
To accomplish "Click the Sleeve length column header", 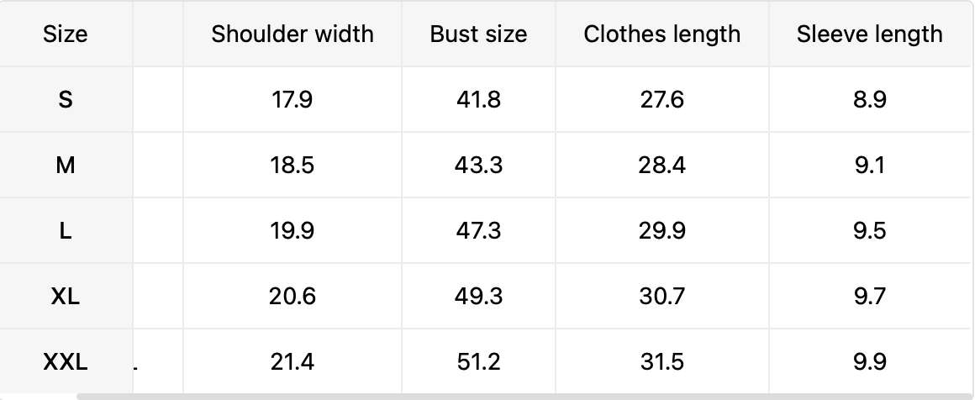I will (x=870, y=34).
